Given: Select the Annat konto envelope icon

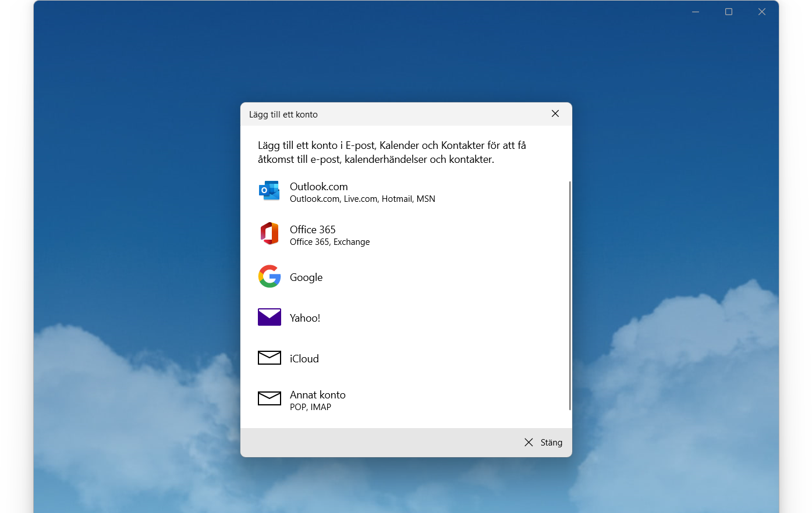Looking at the screenshot, I should (269, 398).
